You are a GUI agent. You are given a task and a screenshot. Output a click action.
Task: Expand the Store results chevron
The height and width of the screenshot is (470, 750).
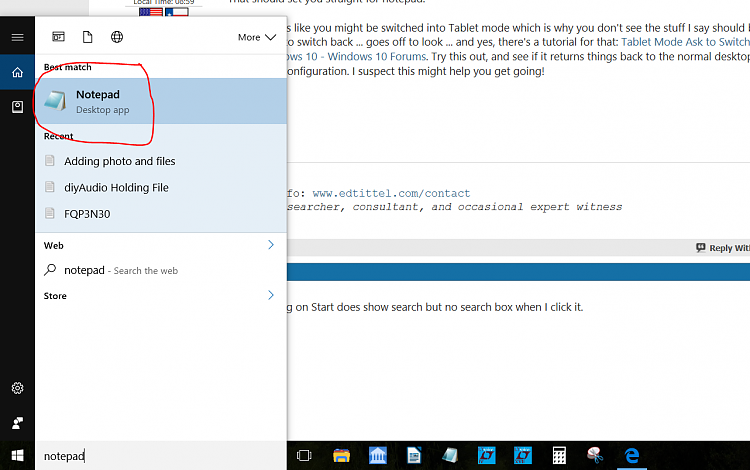[271, 295]
